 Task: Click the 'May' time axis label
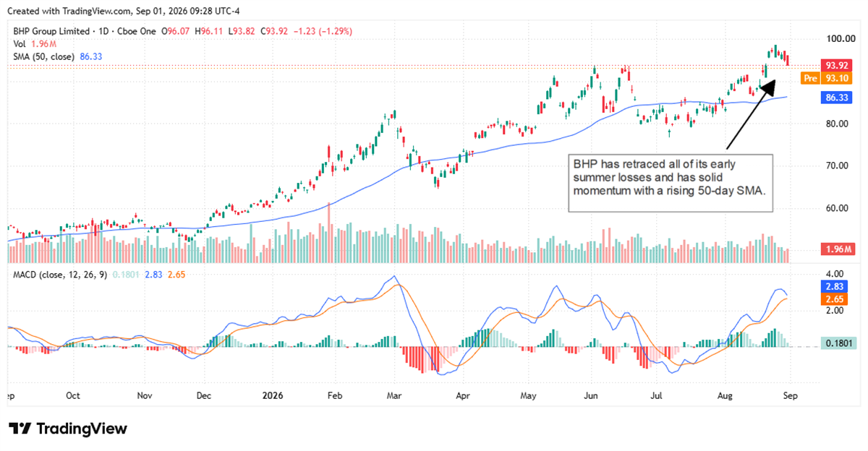point(529,396)
